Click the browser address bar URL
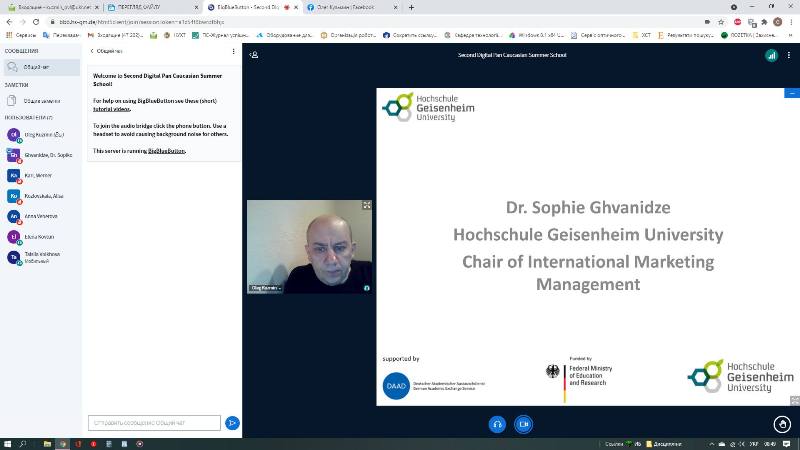The height and width of the screenshot is (450, 800). point(142,22)
